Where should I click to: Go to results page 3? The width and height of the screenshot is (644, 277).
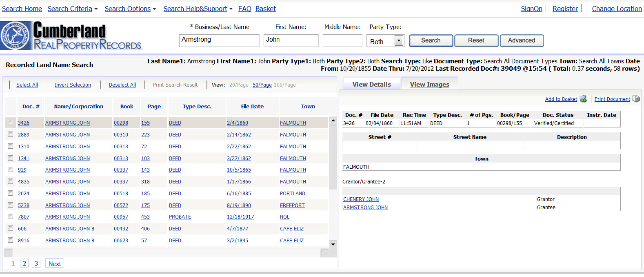click(36, 263)
